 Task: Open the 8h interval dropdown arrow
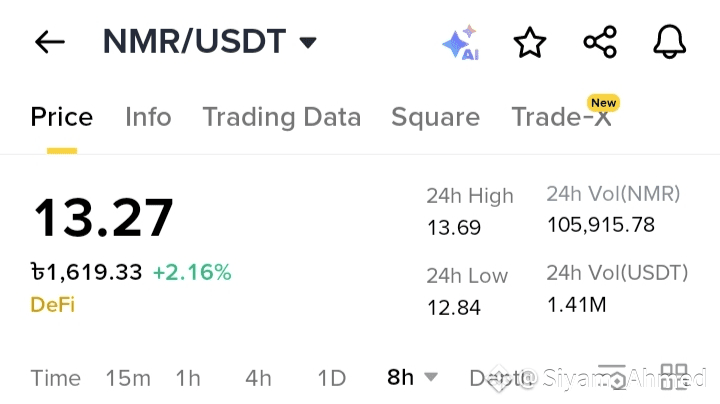pos(431,377)
